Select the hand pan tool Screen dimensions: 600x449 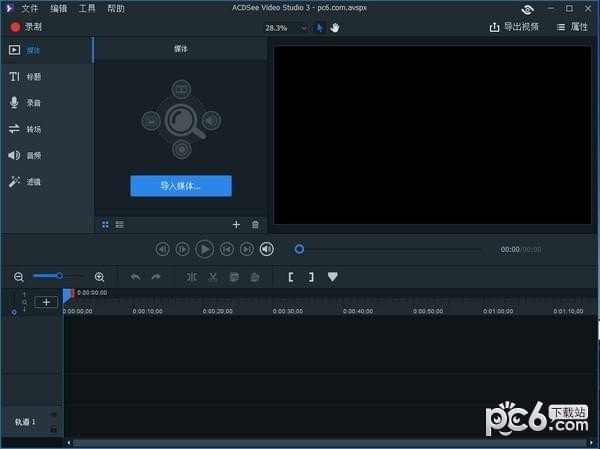[x=335, y=28]
